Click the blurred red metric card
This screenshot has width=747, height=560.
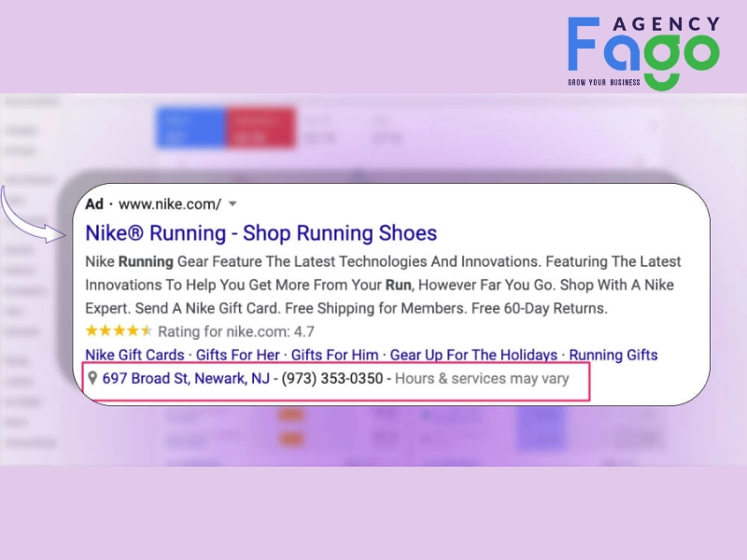(261, 128)
